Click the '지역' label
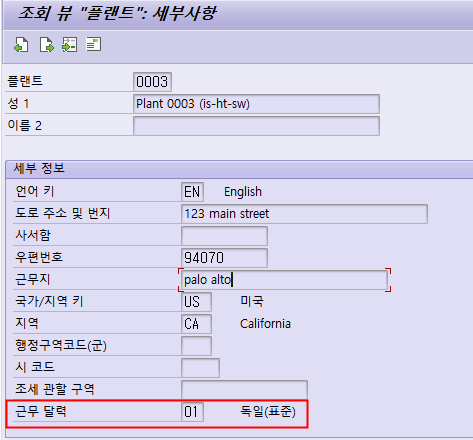This screenshot has width=473, height=440. pyautogui.click(x=27, y=323)
